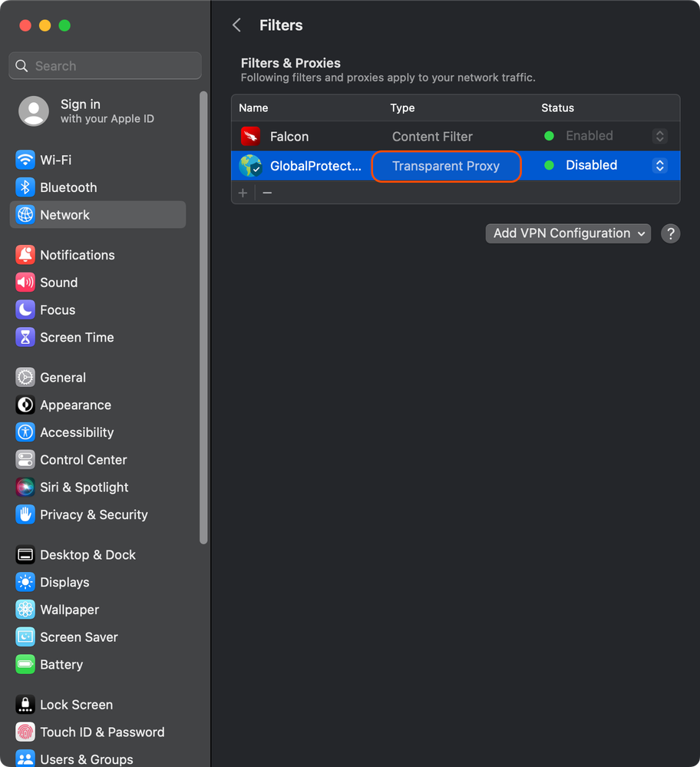This screenshot has height=767, width=700.
Task: Click the General gear icon
Action: coord(25,377)
